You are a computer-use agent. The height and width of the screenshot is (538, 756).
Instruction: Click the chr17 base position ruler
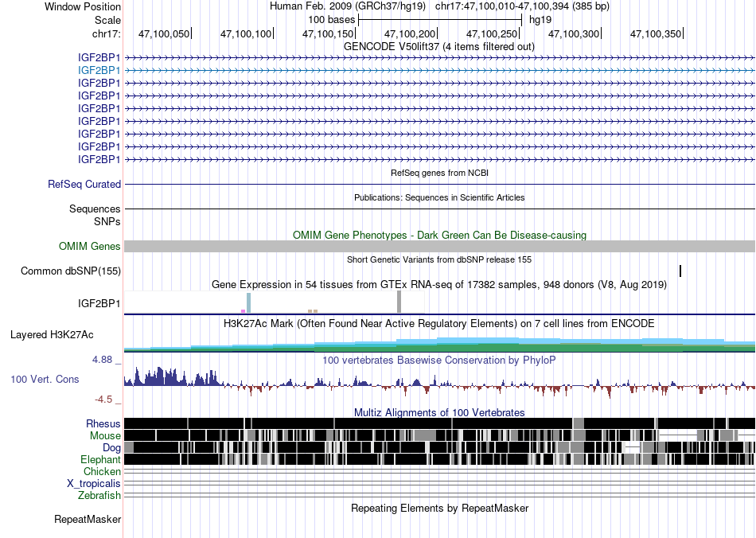click(440, 33)
